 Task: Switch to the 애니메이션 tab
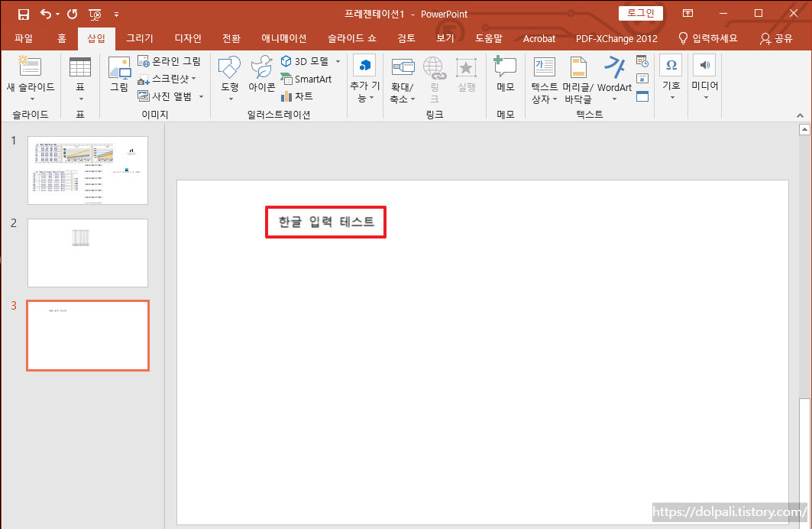pos(284,38)
